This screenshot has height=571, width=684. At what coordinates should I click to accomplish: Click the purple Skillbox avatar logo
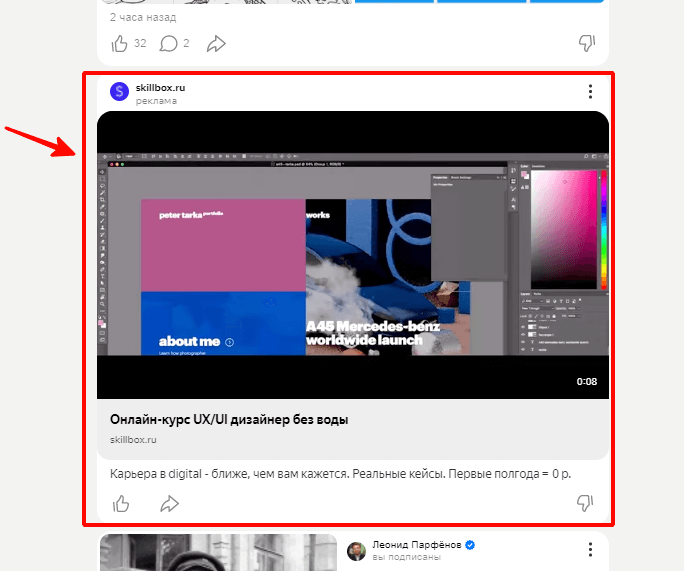[120, 92]
